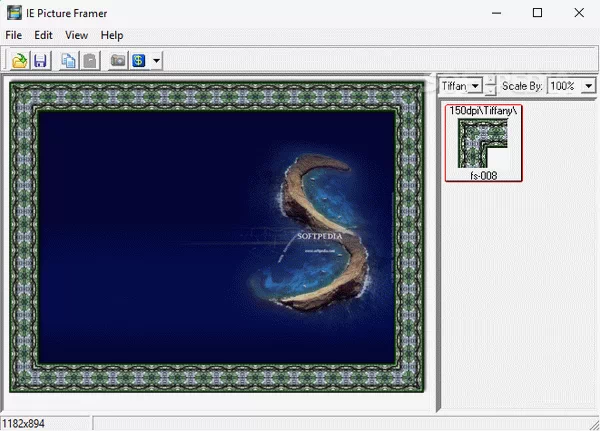The image size is (600, 431).
Task: Open the Scale By 100% dropdown
Action: coord(589,86)
